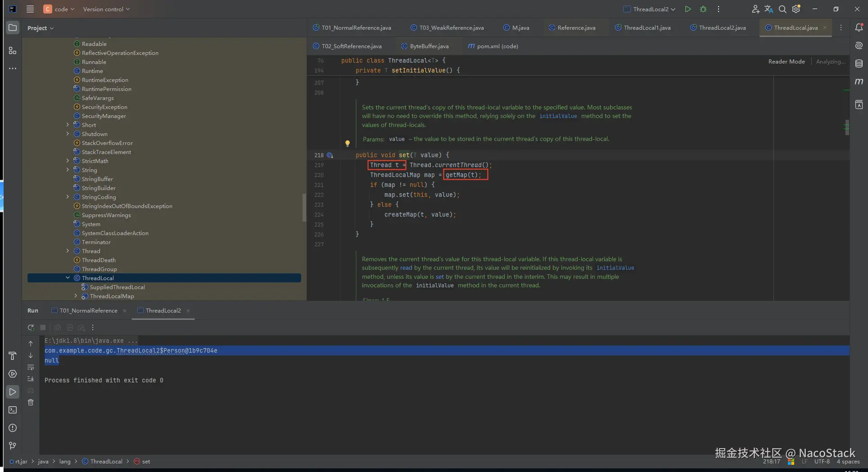Screen dimensions: 868x472
Task: Open the Structure tool window
Action: [x=13, y=50]
